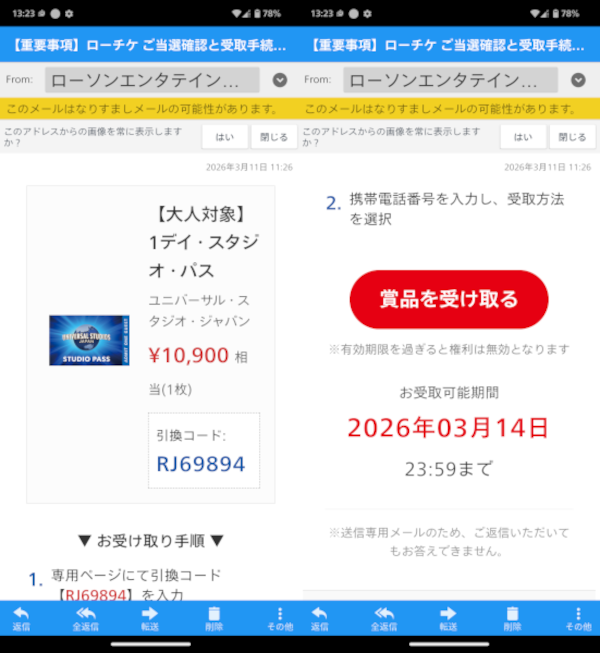Expand sender details chevron on right screen
This screenshot has width=600, height=653.
(x=578, y=80)
